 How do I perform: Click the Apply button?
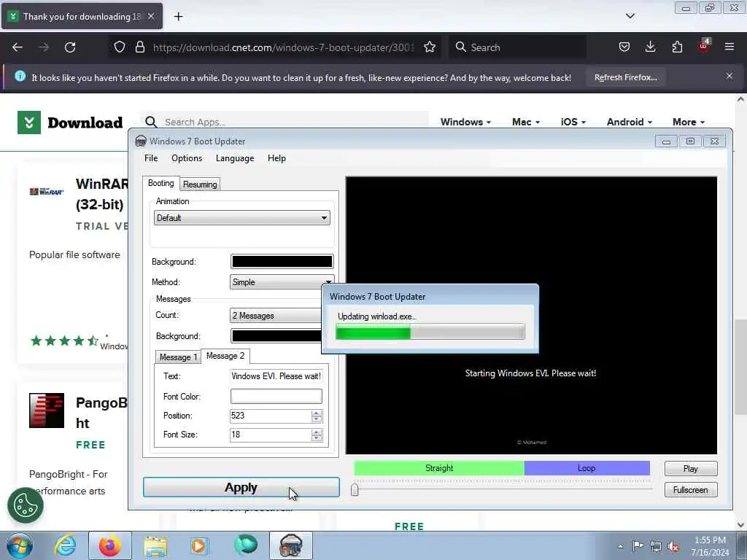pyautogui.click(x=241, y=487)
